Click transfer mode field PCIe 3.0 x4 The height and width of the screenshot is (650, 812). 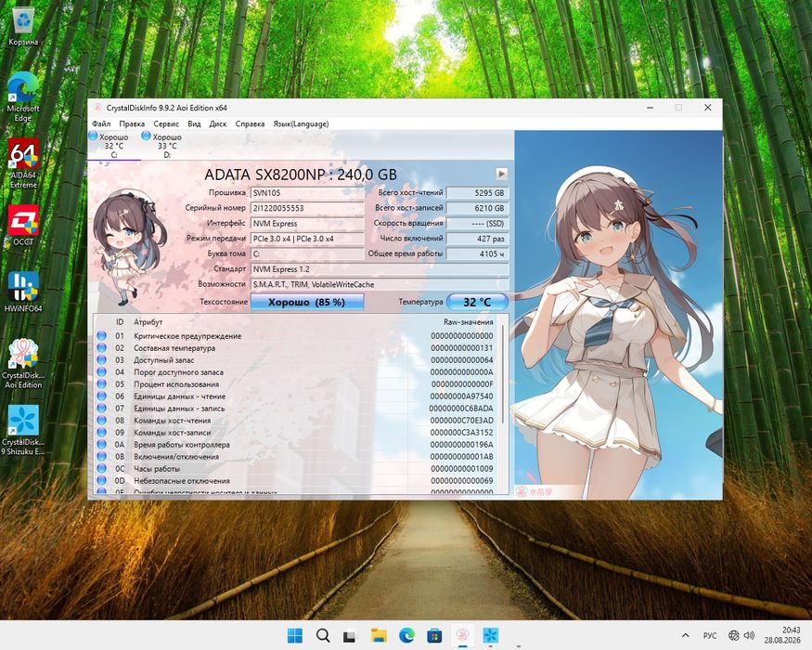click(x=307, y=239)
